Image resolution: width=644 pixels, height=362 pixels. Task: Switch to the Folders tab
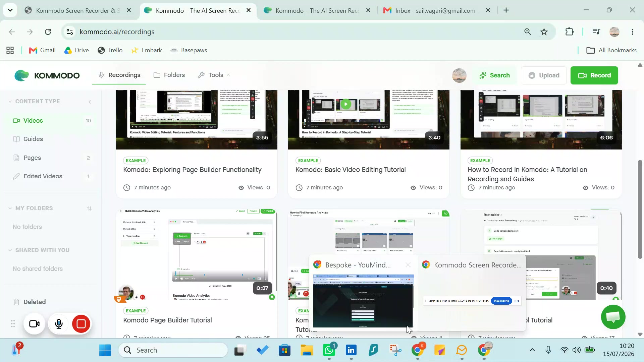click(x=169, y=75)
